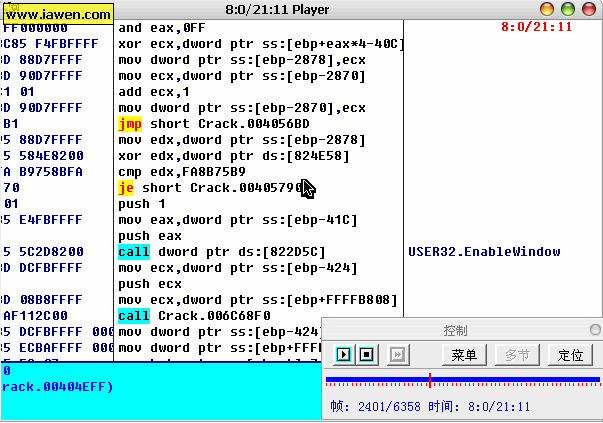Click the 定位 locate button
Image resolution: width=603 pixels, height=423 pixels.
pos(570,354)
